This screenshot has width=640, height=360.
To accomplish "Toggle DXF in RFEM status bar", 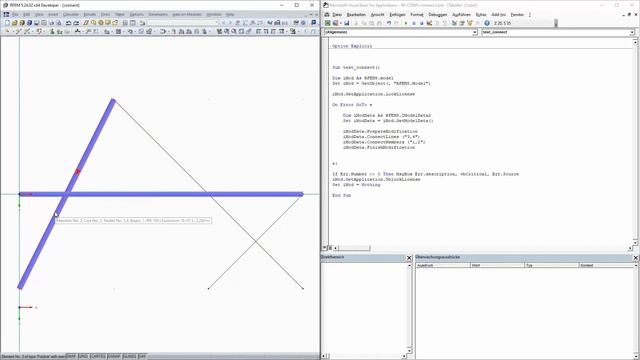I will pos(142,356).
